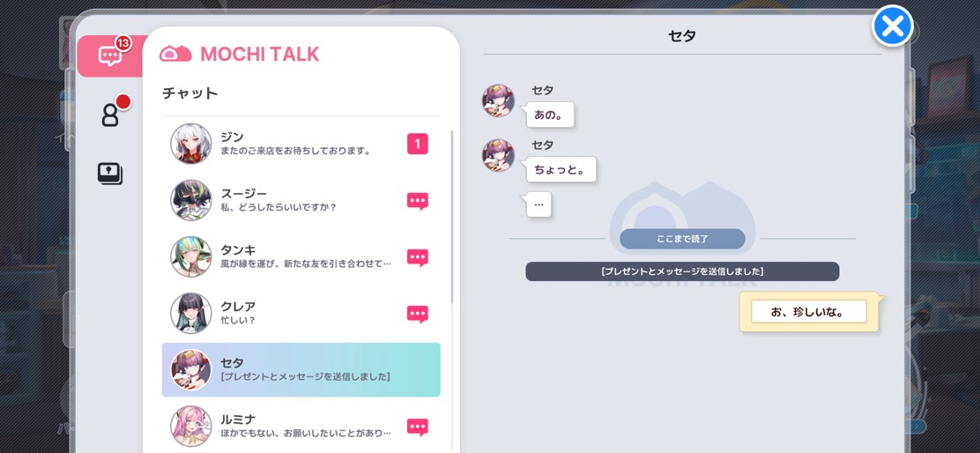Click クレア's avatar in chat list
The image size is (980, 453).
pos(191,313)
